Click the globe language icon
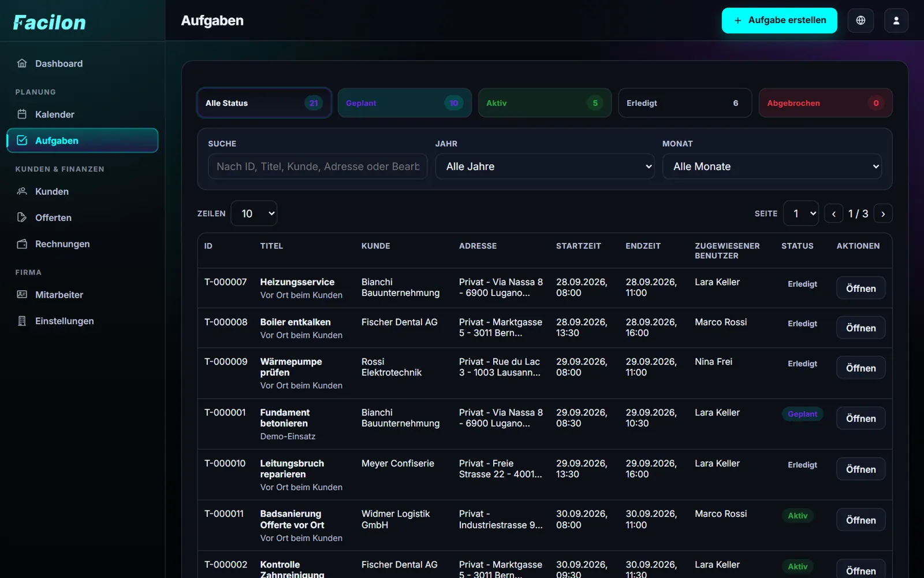This screenshot has height=578, width=924. tap(860, 20)
